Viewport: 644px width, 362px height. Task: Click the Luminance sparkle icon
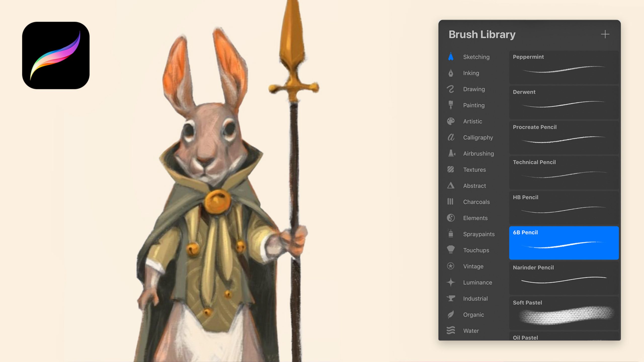451,282
